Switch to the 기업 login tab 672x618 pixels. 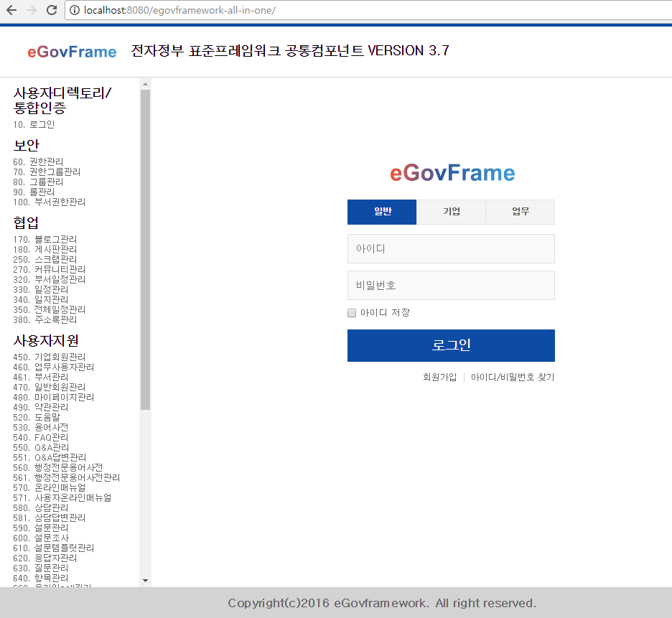451,212
